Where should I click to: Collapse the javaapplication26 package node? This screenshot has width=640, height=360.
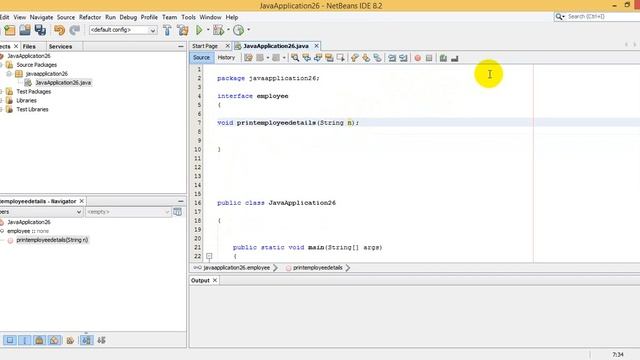(9, 74)
